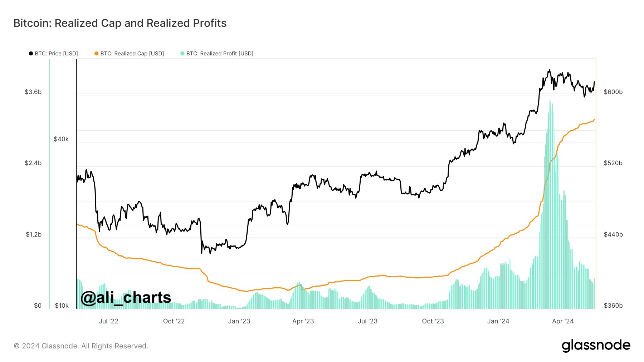644x362 pixels.
Task: Click the orange Realized Cap legend dot
Action: [97, 54]
